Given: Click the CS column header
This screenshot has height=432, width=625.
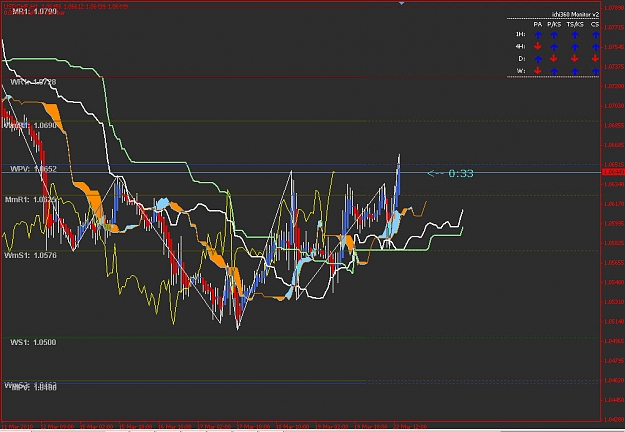Looking at the screenshot, I should pyautogui.click(x=595, y=25).
